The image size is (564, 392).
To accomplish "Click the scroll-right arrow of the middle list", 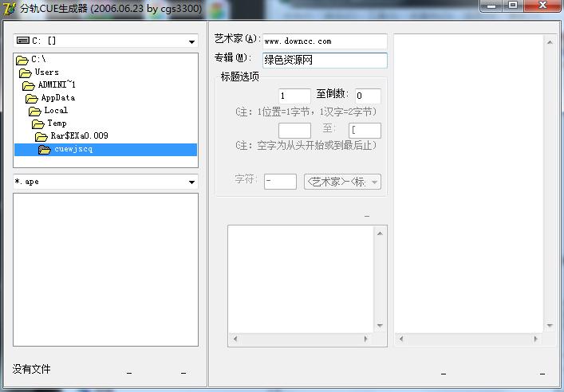I will (366, 339).
